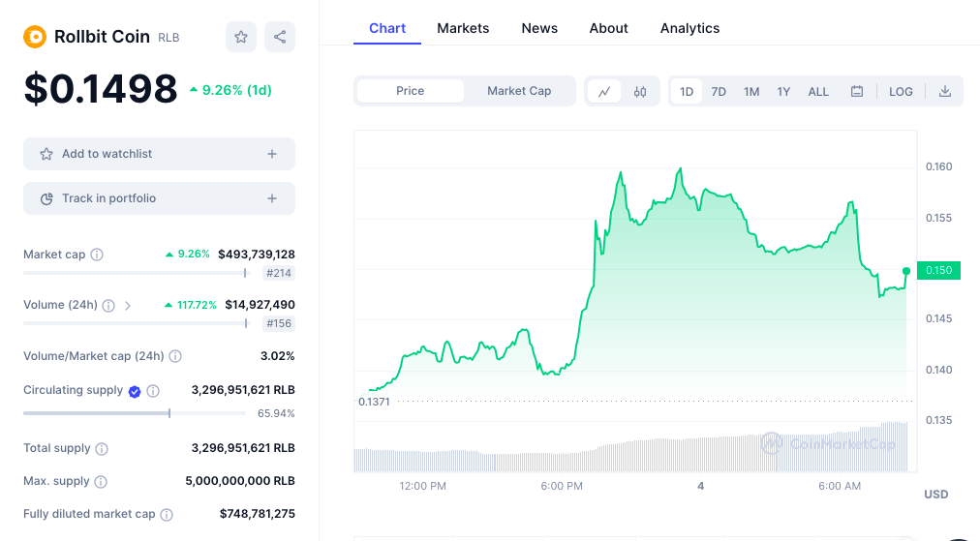Viewport: 980px width, 541px height.
Task: Open the Chart tab
Action: (x=387, y=28)
